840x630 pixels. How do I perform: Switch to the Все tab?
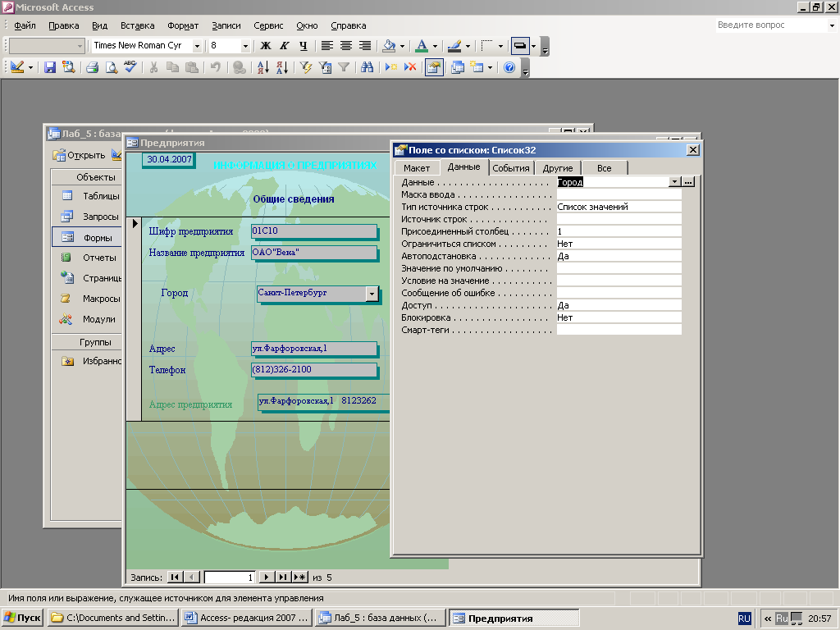605,168
